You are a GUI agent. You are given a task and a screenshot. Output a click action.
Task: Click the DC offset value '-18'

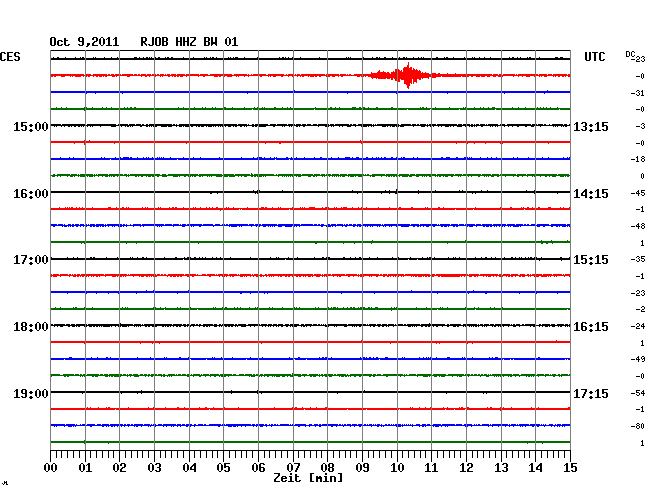coord(640,159)
